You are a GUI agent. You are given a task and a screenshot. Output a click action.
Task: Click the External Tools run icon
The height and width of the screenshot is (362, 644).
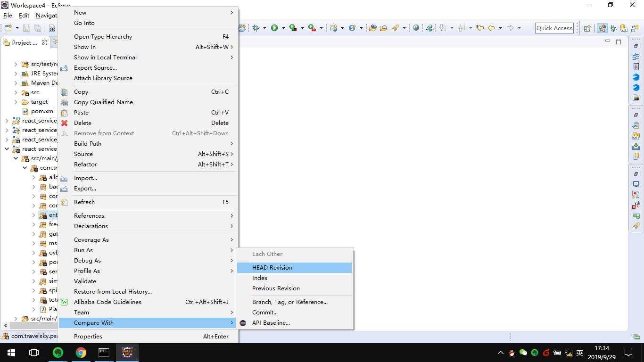click(312, 28)
